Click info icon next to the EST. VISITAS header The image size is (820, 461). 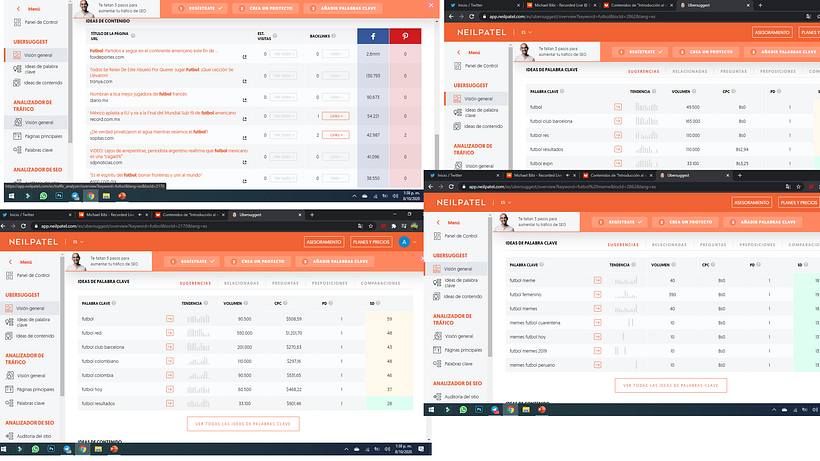pos(275,36)
